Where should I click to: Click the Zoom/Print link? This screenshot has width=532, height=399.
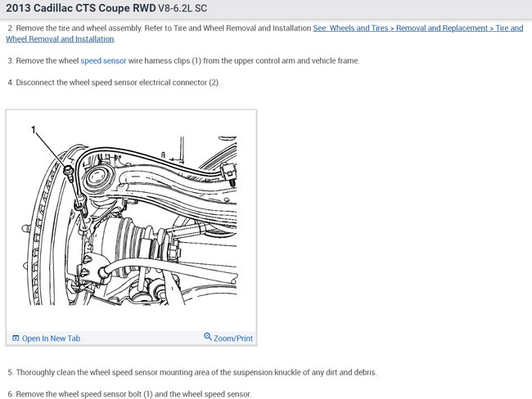point(232,338)
